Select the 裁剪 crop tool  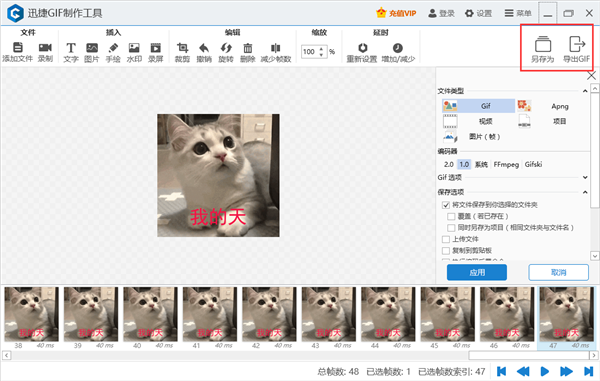183,48
